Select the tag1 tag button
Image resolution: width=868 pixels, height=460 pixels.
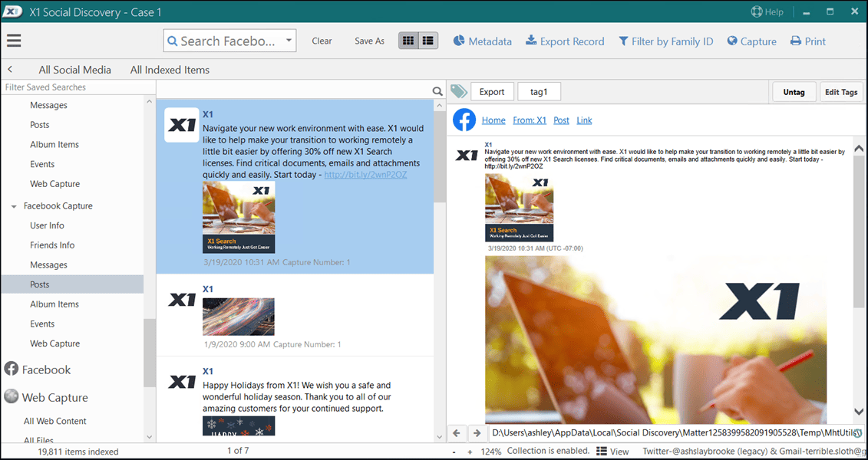[540, 92]
